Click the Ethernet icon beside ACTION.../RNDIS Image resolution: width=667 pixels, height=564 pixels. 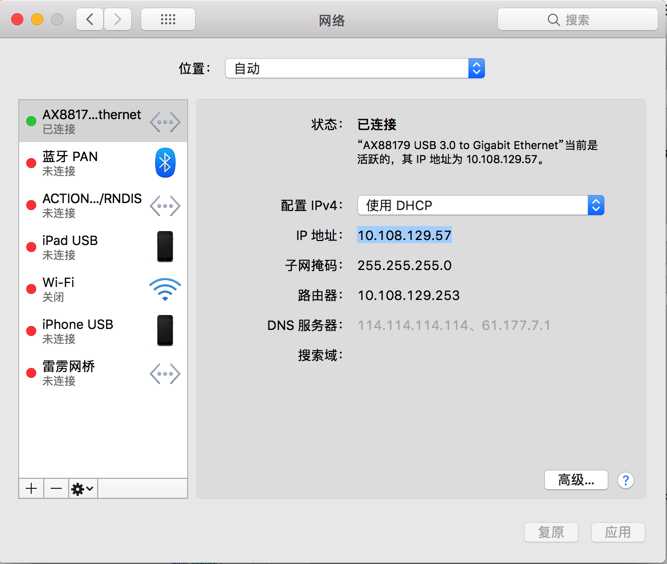point(165,206)
